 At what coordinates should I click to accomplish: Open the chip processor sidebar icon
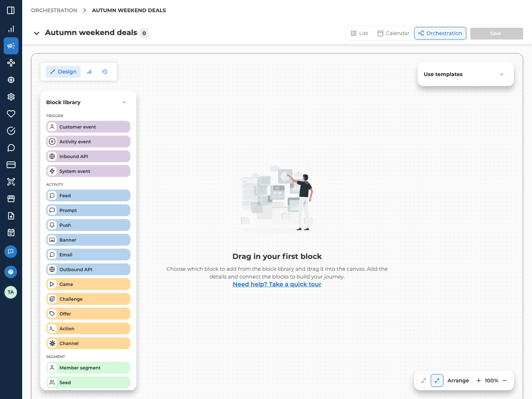pyautogui.click(x=11, y=80)
